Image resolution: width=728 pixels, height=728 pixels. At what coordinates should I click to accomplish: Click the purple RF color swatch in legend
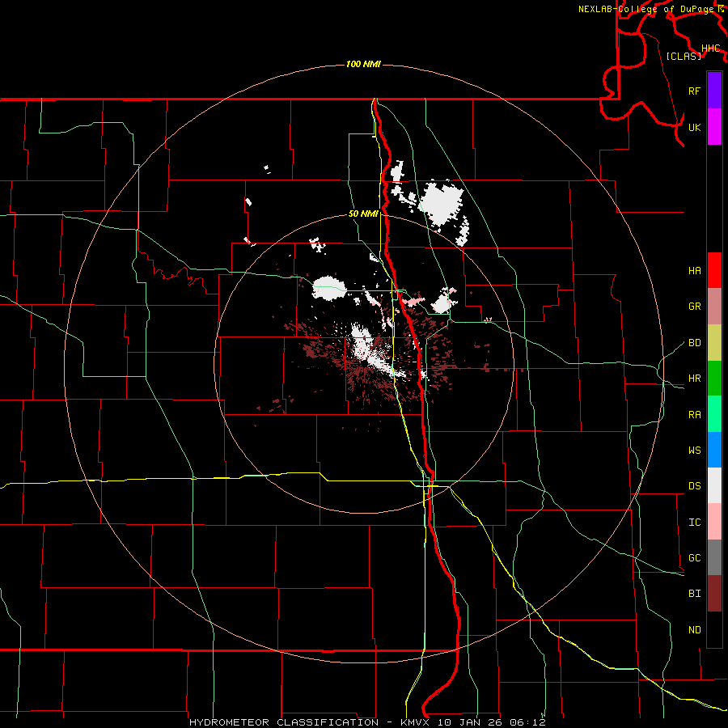[x=714, y=91]
